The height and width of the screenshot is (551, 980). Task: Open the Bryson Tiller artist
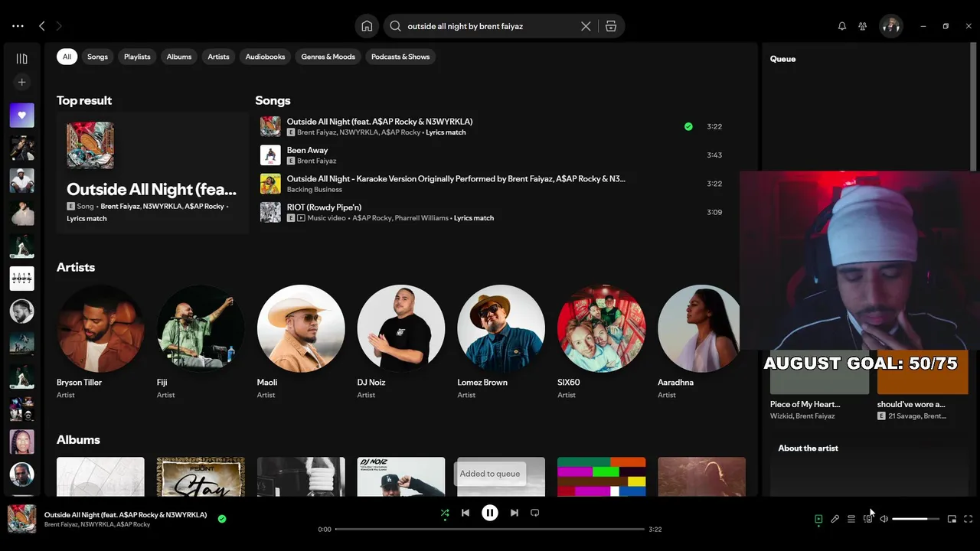(x=100, y=342)
